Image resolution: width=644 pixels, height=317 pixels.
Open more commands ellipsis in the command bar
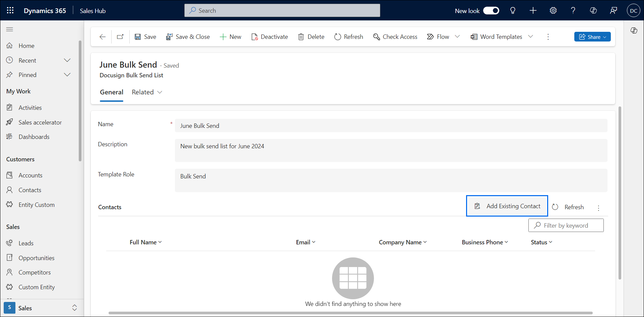[548, 37]
